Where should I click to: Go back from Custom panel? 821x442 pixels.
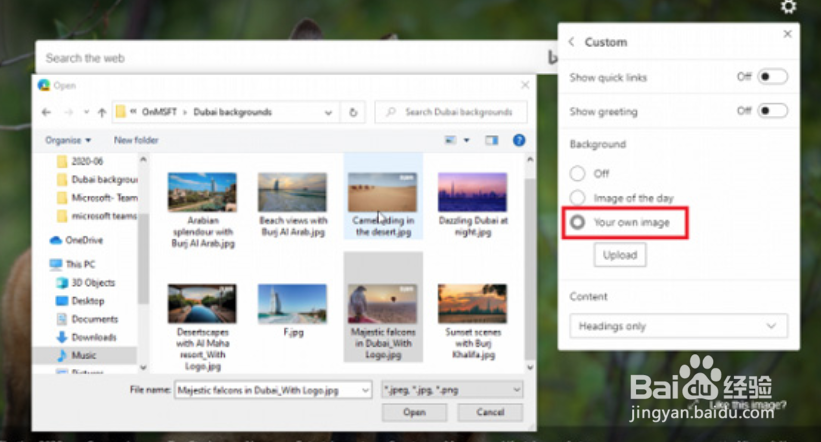[572, 42]
